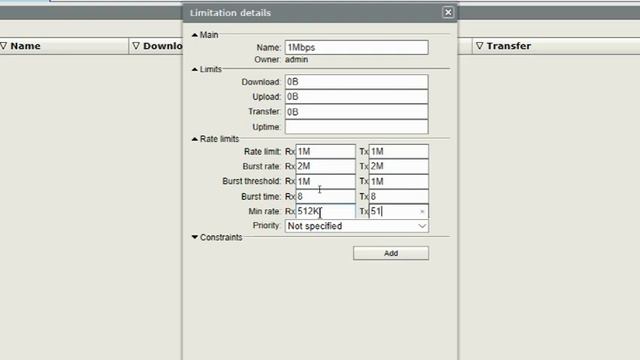Clear the Min rate Tx field with x

pos(422,211)
